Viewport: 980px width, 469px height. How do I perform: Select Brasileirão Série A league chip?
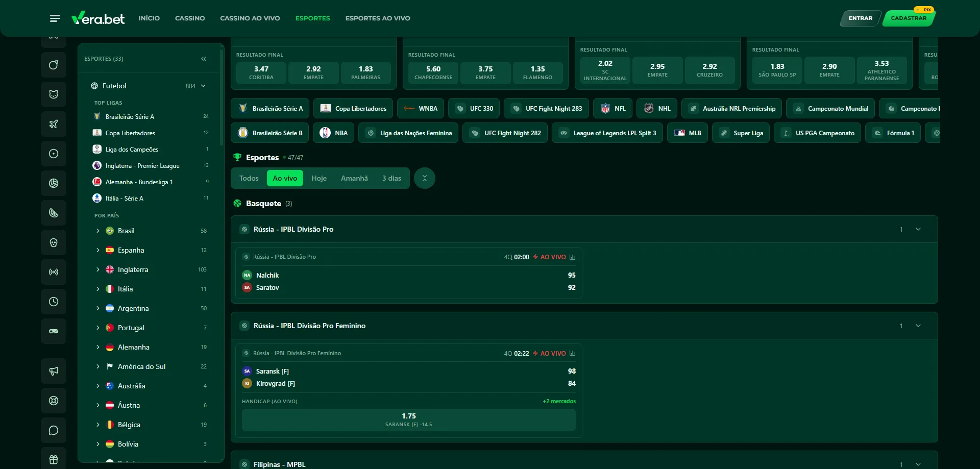[270, 108]
